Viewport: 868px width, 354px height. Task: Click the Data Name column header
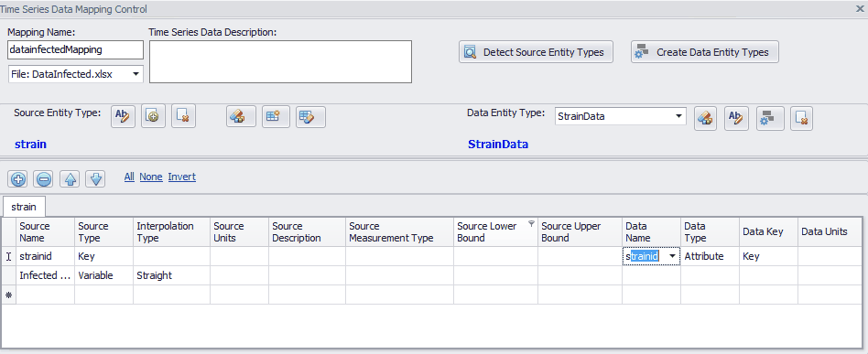pos(652,231)
